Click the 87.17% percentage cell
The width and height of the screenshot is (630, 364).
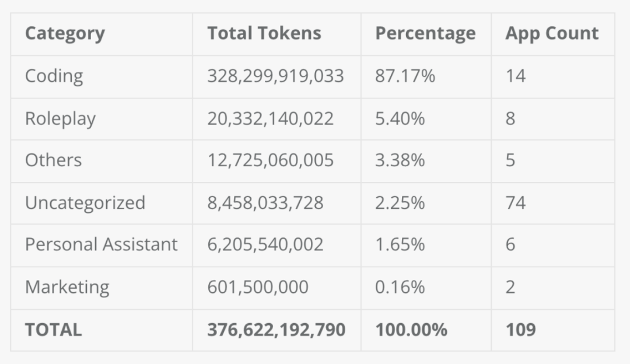(x=405, y=76)
